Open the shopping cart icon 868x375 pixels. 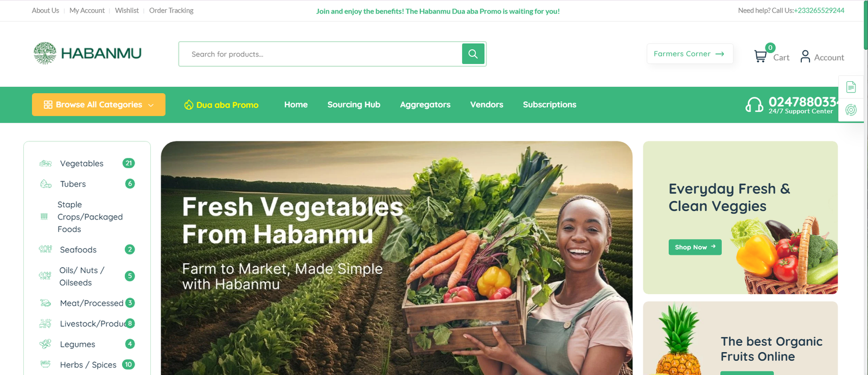760,56
